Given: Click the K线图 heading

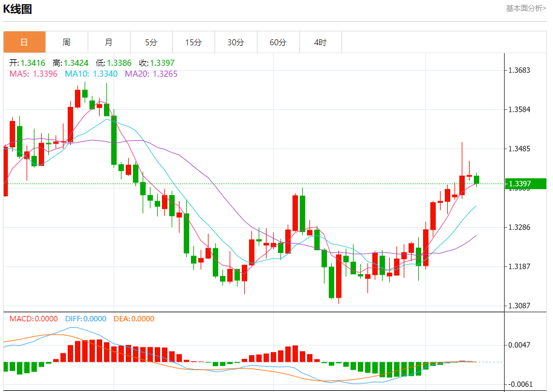Looking at the screenshot, I should pyautogui.click(x=18, y=9).
